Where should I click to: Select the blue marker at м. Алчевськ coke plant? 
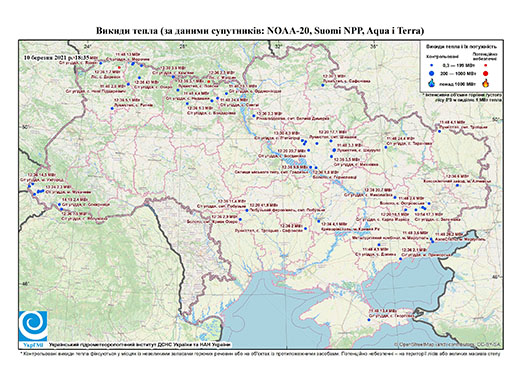click(x=457, y=185)
